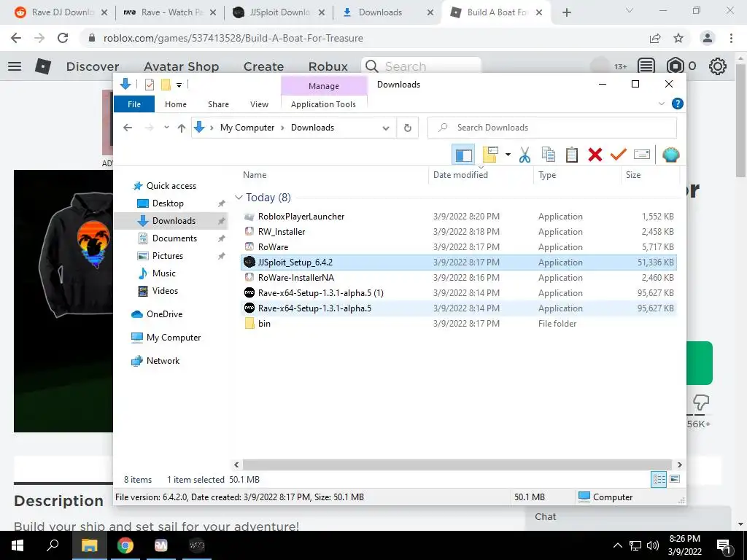Reload the Chrome page

pos(63,38)
